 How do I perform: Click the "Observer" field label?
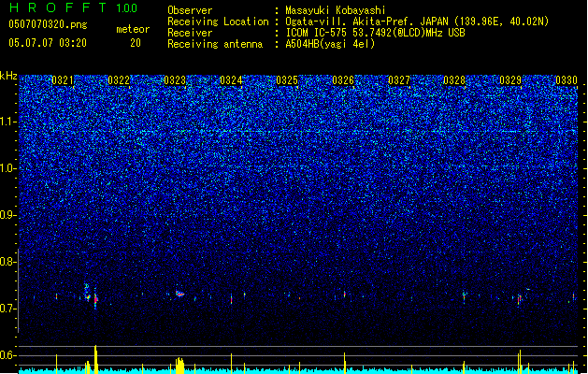point(190,10)
